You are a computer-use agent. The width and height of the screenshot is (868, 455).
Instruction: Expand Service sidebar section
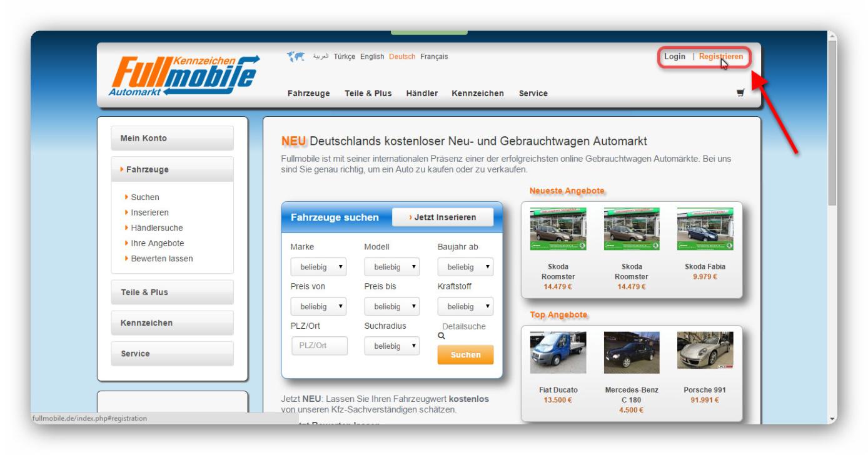[x=172, y=353]
